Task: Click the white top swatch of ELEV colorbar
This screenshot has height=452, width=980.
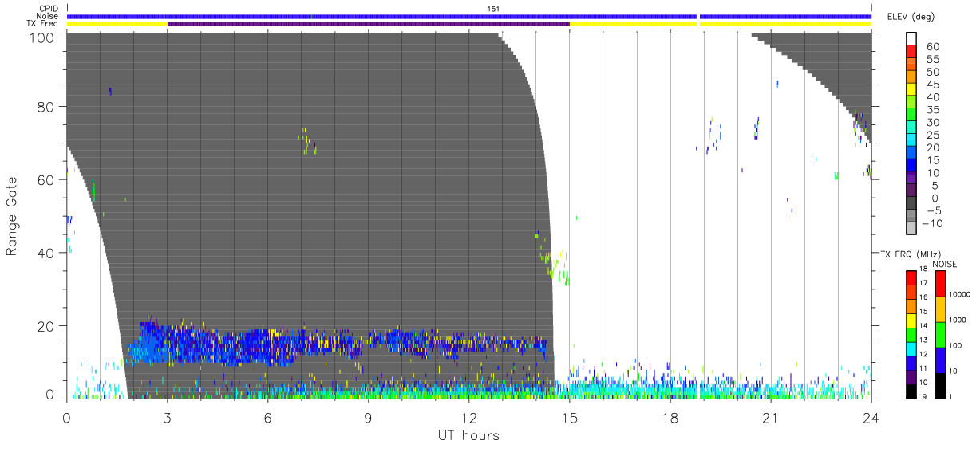Action: tap(911, 40)
